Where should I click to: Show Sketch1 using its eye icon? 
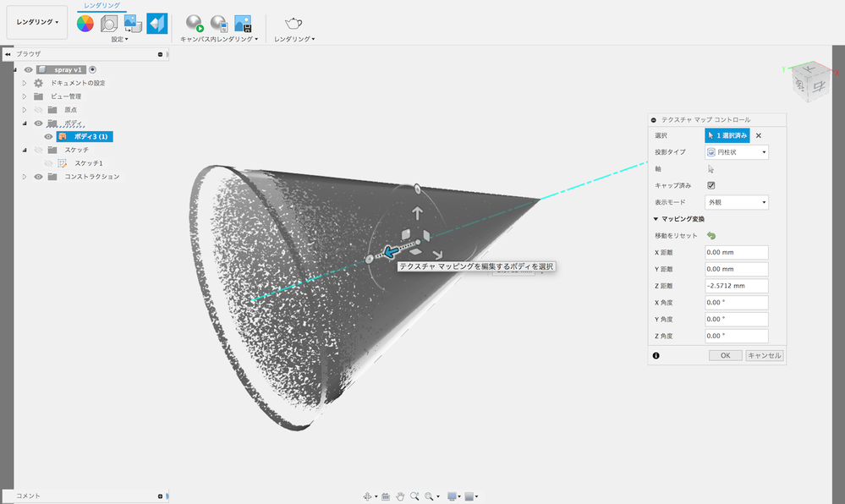click(48, 163)
